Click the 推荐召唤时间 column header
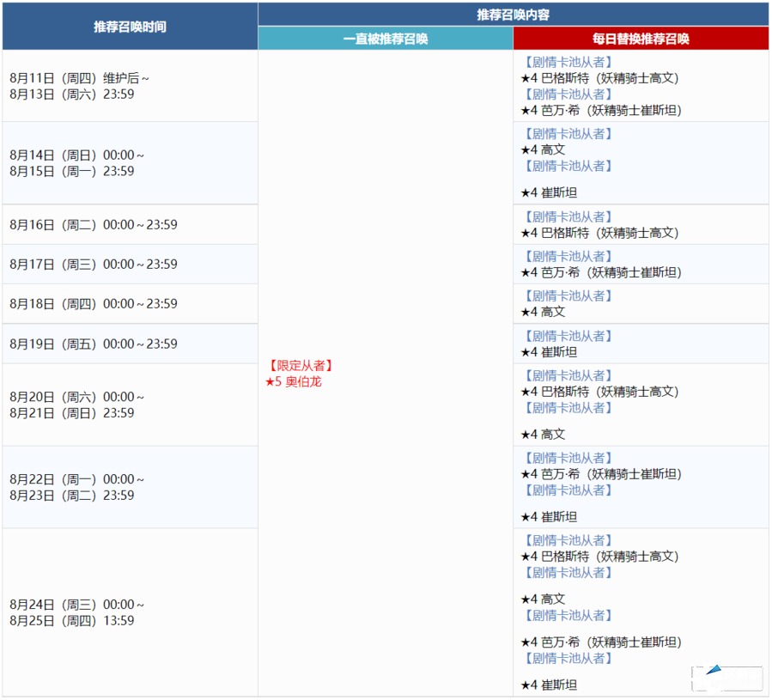Screen dimensions: 772x700 (130, 27)
